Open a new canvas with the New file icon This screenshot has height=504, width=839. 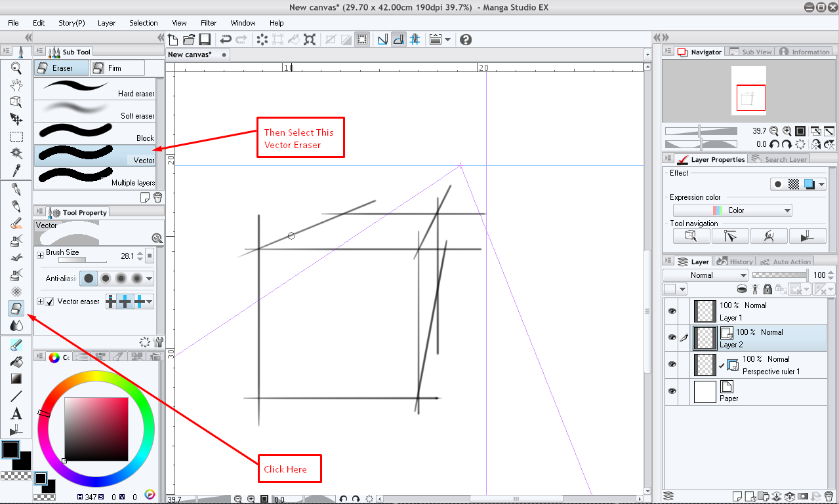[x=173, y=39]
